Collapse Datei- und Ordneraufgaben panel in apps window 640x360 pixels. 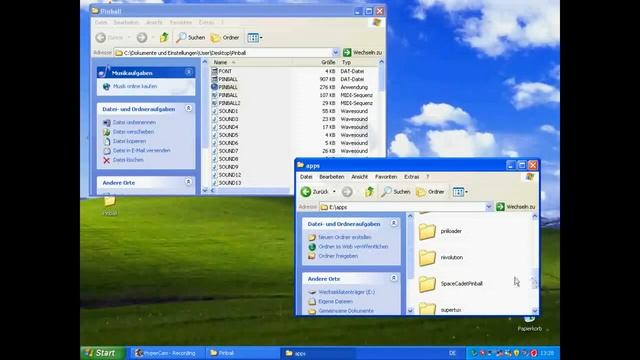tap(394, 223)
